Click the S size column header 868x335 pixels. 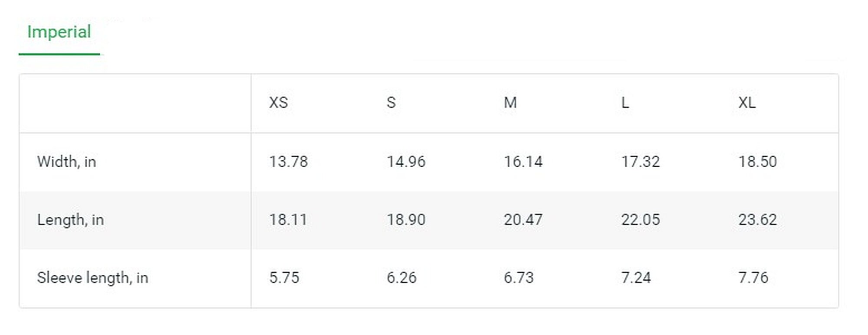391,103
